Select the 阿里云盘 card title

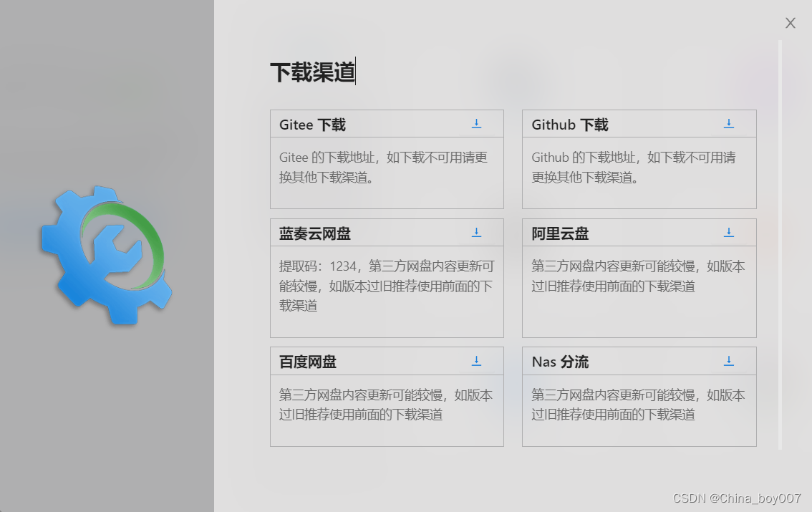pyautogui.click(x=560, y=233)
